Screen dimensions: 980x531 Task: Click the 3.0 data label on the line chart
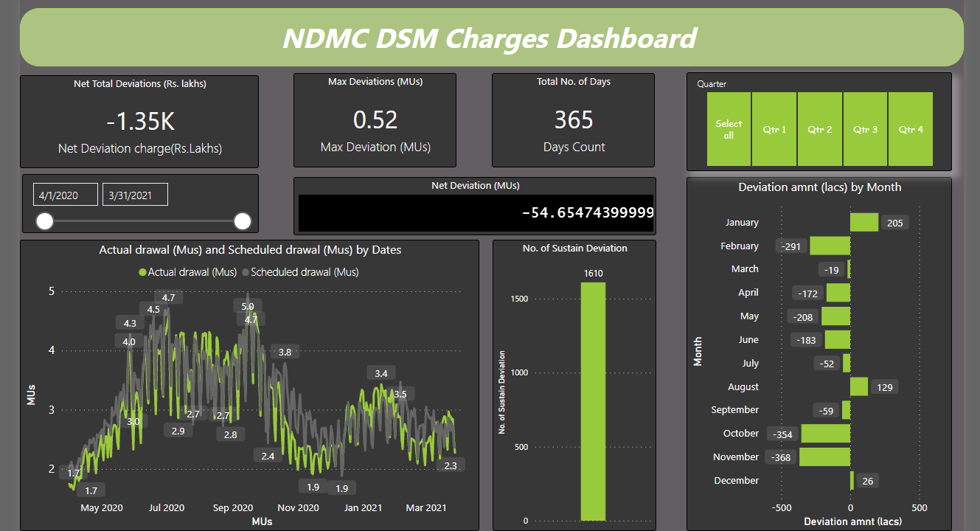tap(133, 422)
